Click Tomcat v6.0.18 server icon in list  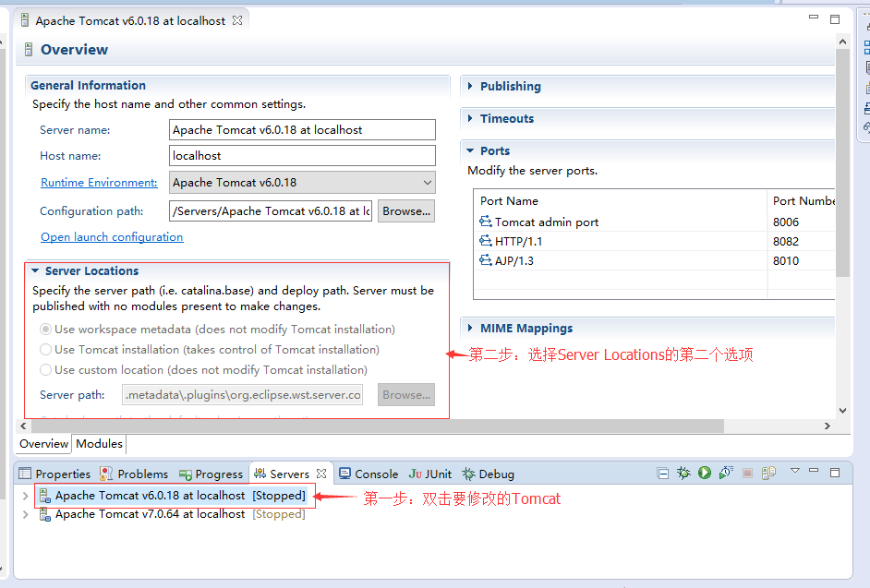pos(45,496)
